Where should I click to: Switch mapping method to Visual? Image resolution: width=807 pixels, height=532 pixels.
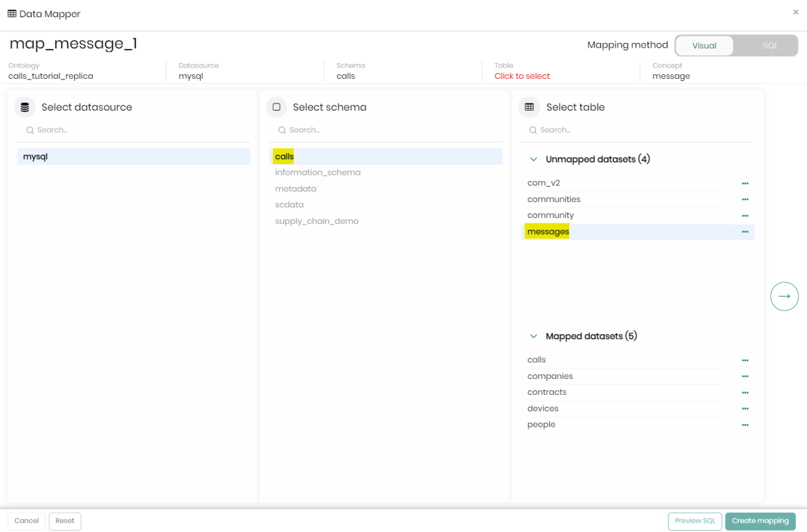pyautogui.click(x=704, y=46)
